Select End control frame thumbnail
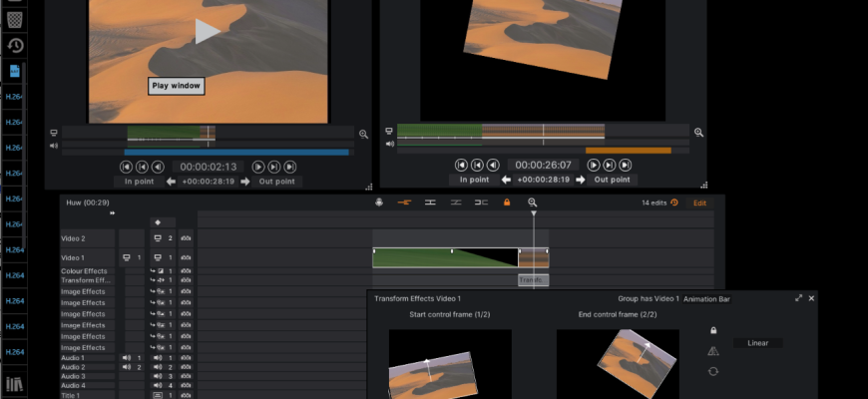The width and height of the screenshot is (868, 399). [618, 364]
